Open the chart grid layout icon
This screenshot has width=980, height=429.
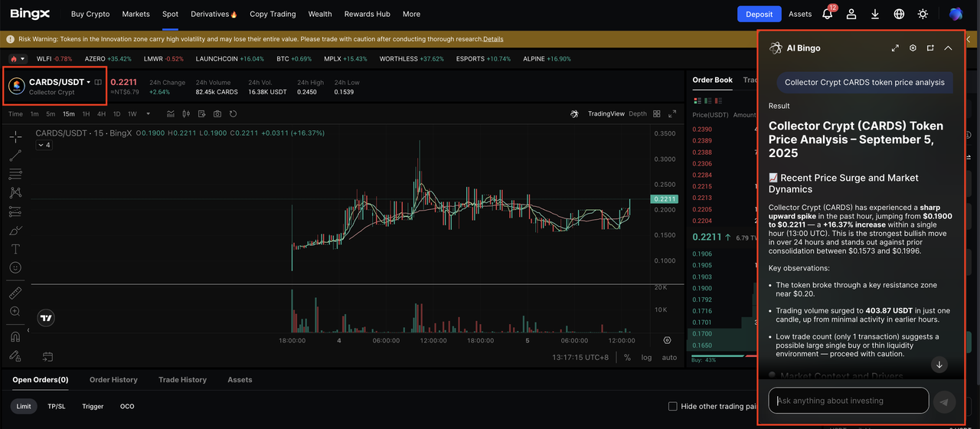point(656,114)
